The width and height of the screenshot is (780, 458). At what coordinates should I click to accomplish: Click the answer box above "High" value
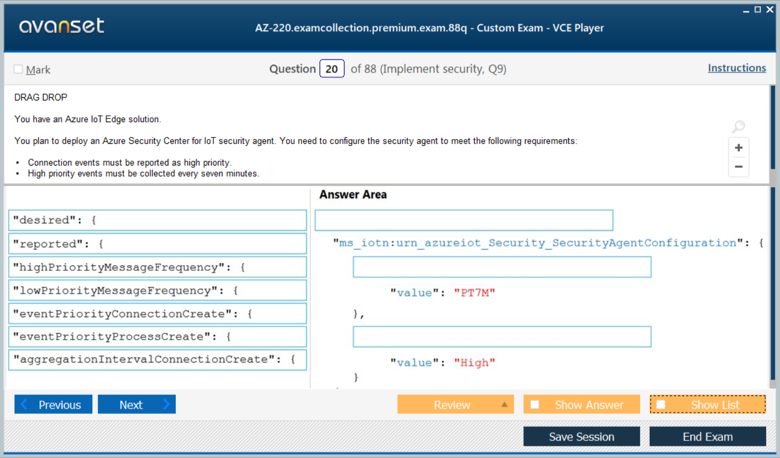[502, 337]
